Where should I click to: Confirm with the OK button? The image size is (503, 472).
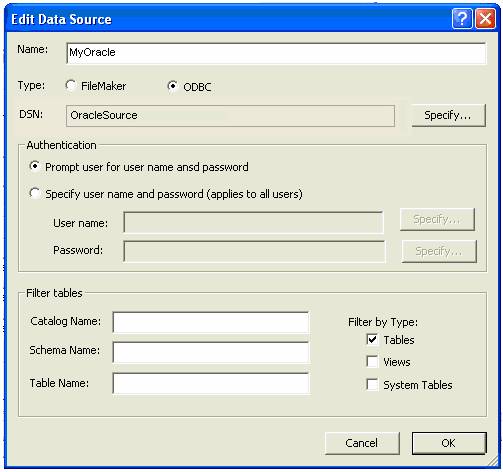[449, 443]
